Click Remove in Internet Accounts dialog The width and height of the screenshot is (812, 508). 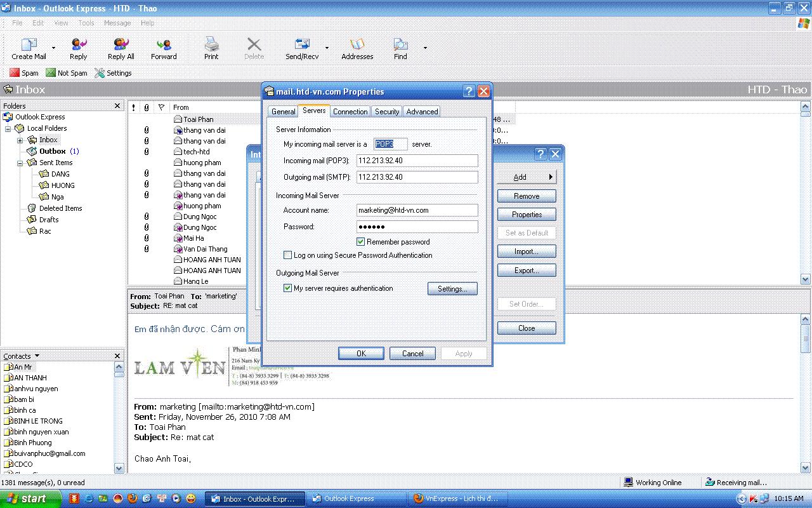coord(527,196)
